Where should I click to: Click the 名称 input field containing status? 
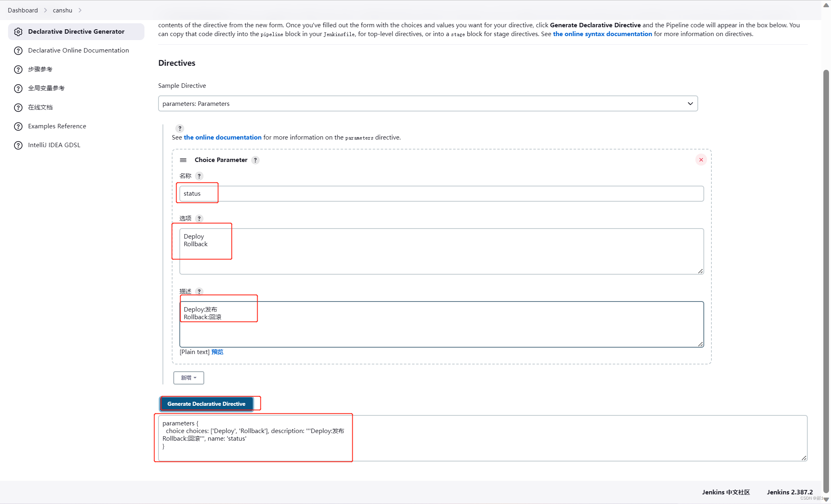coord(441,194)
